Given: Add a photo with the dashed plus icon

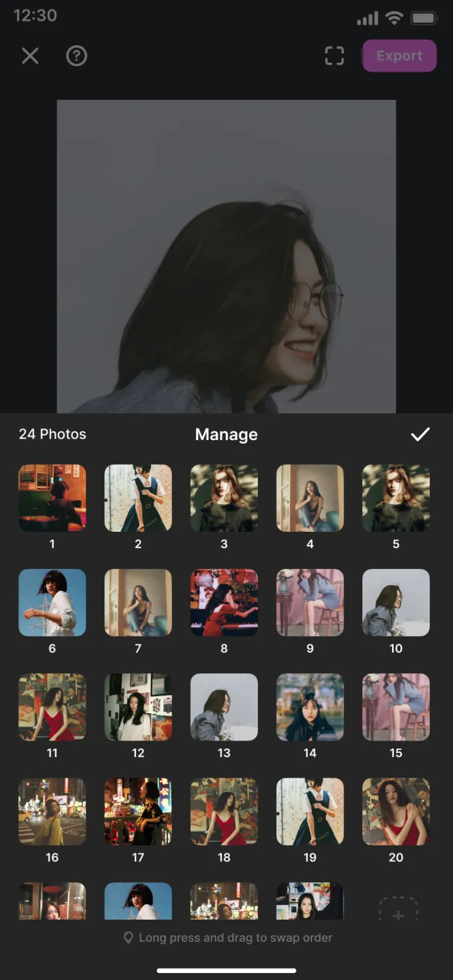Looking at the screenshot, I should 398,908.
